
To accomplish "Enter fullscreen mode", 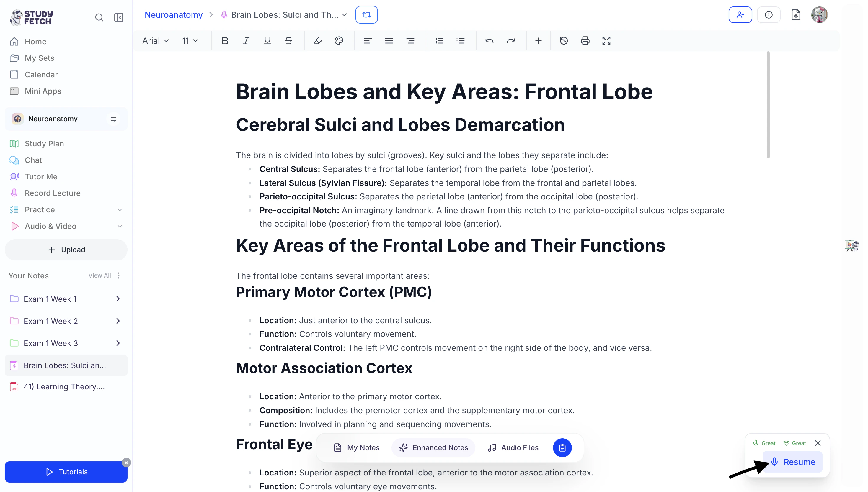I will 606,41.
